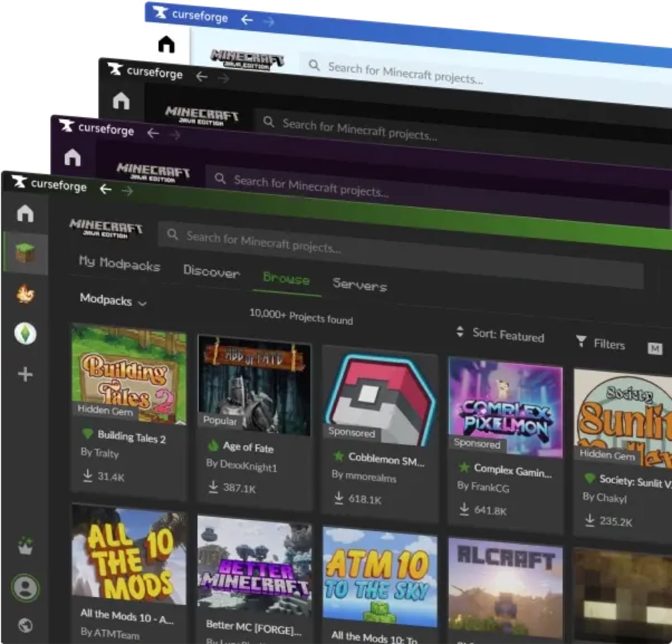The image size is (672, 644).
Task: Open the All the Mods 10 thumbnail
Action: coord(129,555)
